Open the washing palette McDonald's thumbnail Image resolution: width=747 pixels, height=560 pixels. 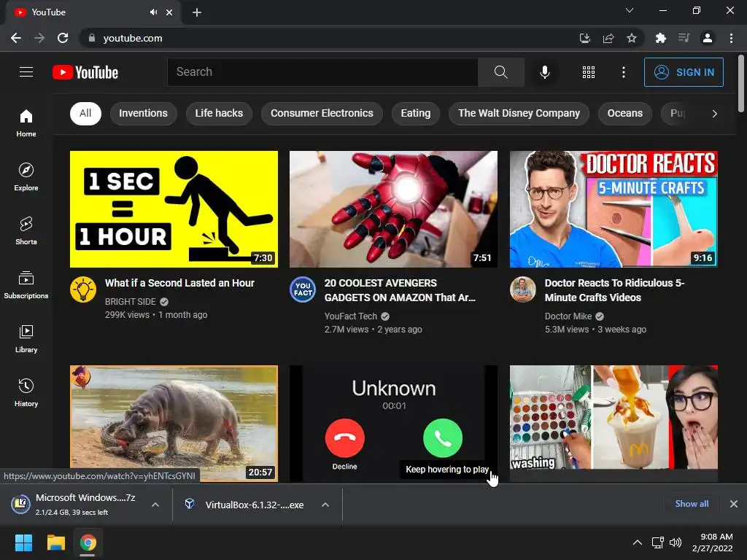614,424
